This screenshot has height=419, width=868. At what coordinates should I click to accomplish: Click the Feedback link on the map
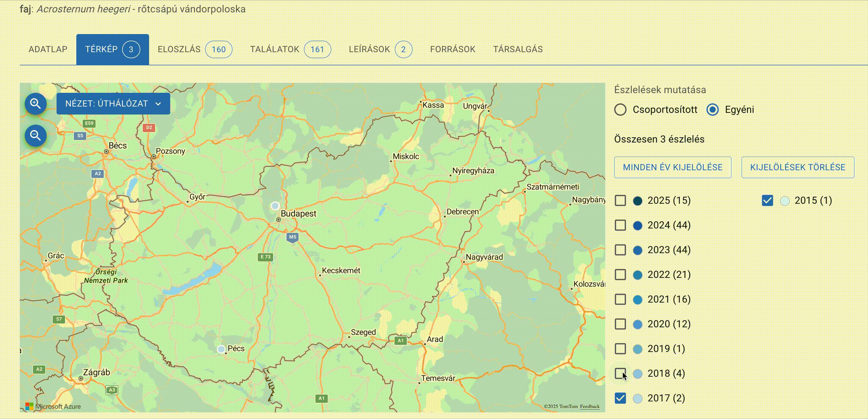point(590,406)
